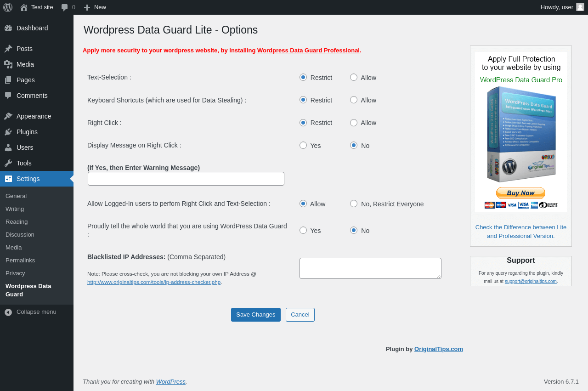Viewport: 588px width, 391px height.
Task: Click the Collapse menu label
Action: 36,312
